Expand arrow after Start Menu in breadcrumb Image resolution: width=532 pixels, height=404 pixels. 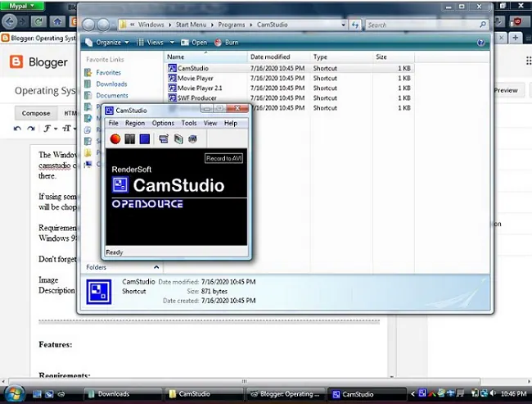[213, 25]
